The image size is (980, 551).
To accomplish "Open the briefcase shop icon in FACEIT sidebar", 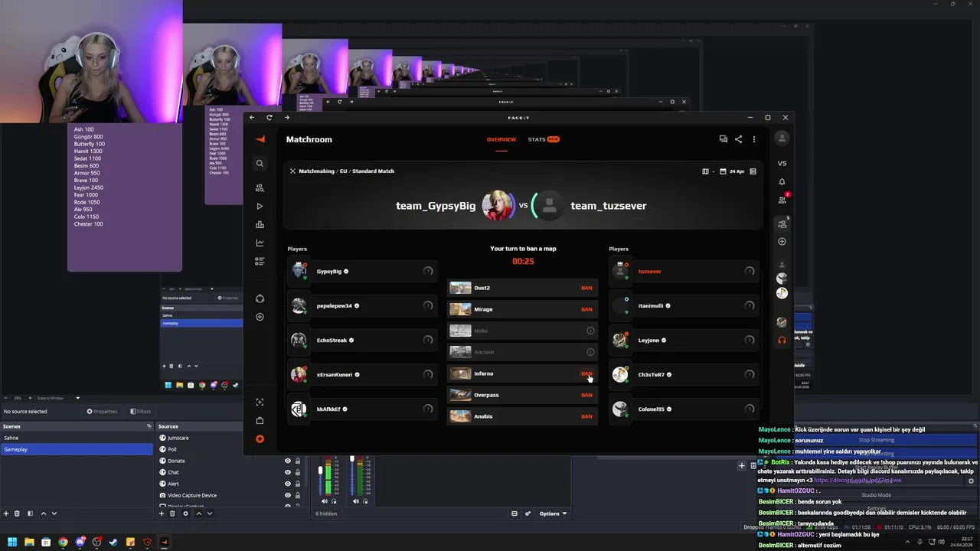I will pos(260,420).
